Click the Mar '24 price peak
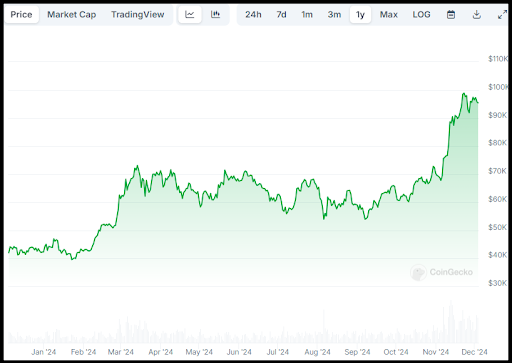This screenshot has height=363, width=512. pyautogui.click(x=137, y=166)
